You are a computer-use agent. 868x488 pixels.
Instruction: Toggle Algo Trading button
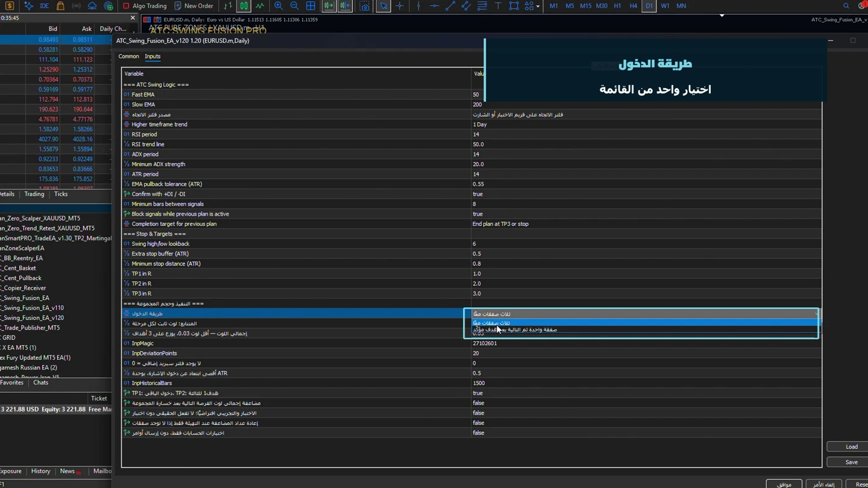(x=145, y=6)
